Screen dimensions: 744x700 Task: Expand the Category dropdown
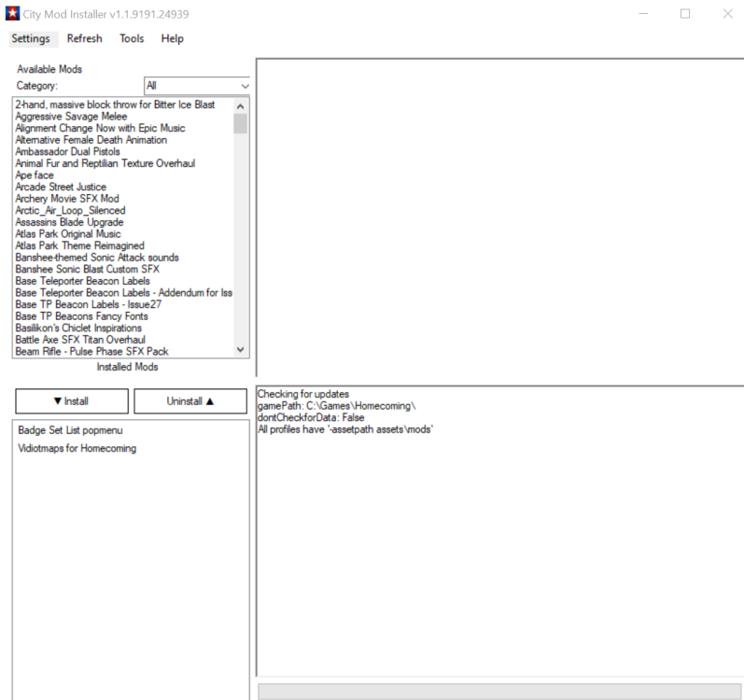197,86
